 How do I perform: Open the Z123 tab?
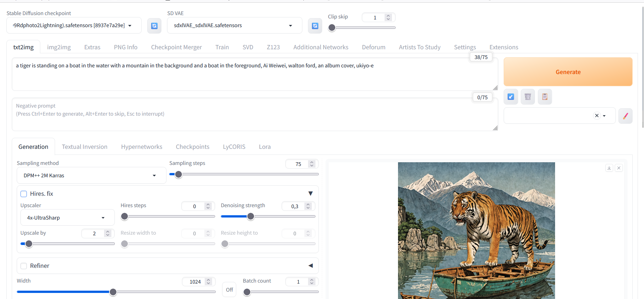pyautogui.click(x=274, y=47)
